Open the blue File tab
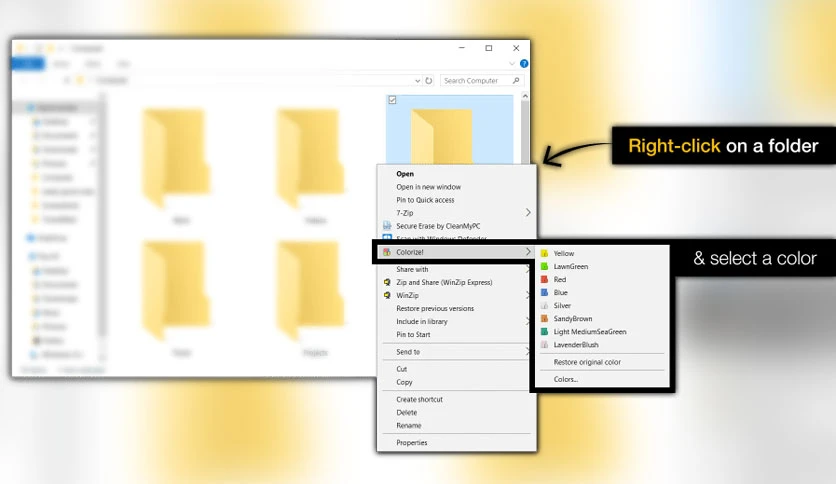This screenshot has width=836, height=484. tap(28, 63)
